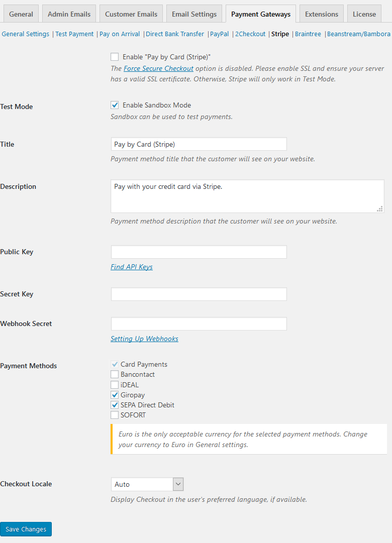392x543 pixels.
Task: Open the Force Secure Checkout link
Action: click(x=158, y=68)
